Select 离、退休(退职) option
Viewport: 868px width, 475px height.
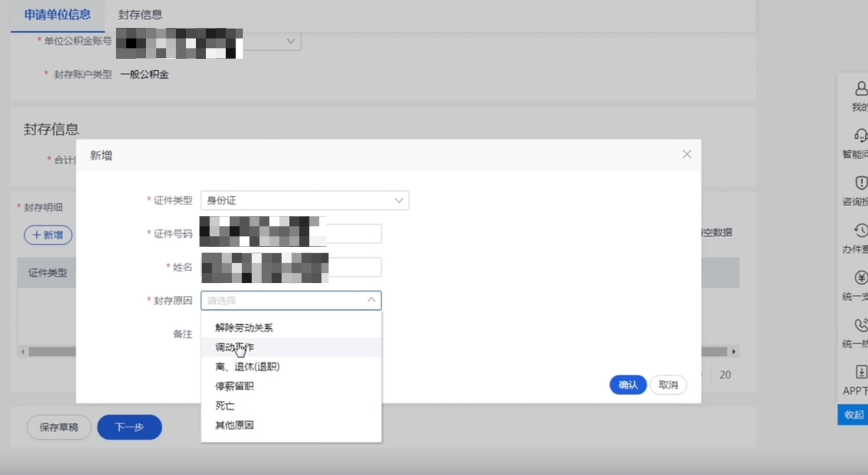coord(291,367)
